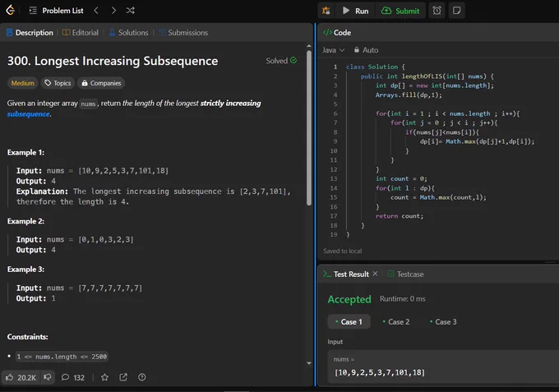The width and height of the screenshot is (559, 392).
Task: Switch to the Submissions tab
Action: pyautogui.click(x=183, y=32)
